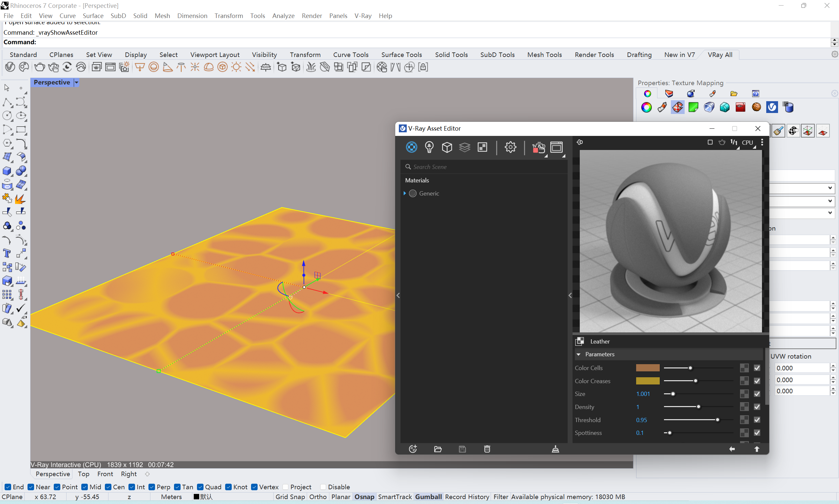Click the Texture Mapping properties icon
This screenshot has width=839, height=504.
(x=677, y=107)
